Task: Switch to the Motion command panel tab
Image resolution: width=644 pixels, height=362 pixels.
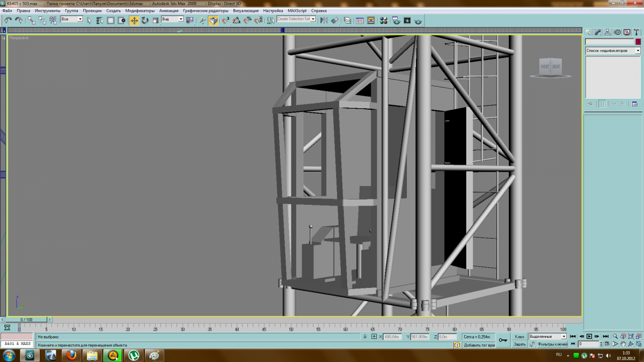Action: coord(617,32)
